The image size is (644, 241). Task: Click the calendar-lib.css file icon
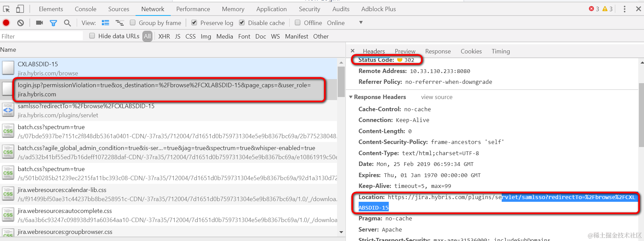click(8, 194)
